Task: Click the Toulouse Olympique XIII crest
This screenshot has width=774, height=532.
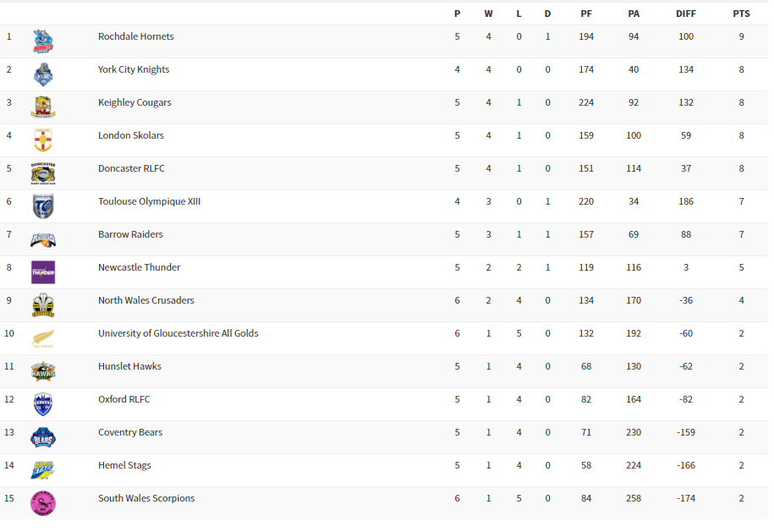Action: [43, 206]
